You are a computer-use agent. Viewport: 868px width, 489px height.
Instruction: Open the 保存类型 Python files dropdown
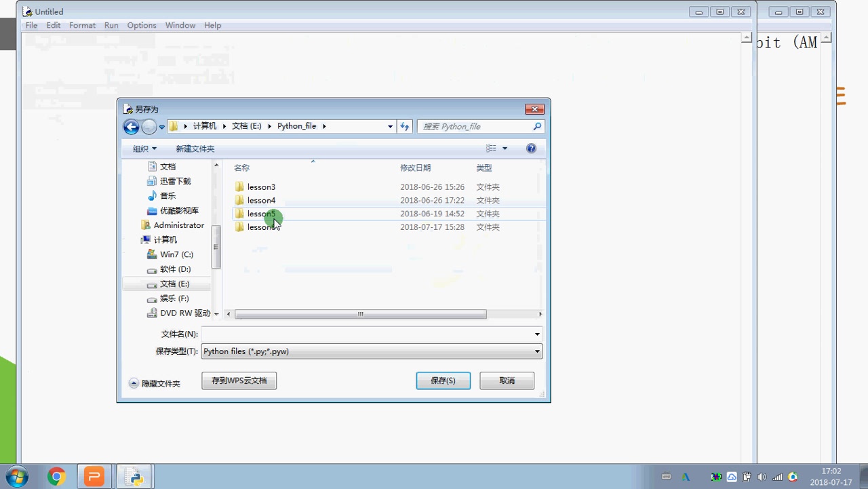click(372, 351)
